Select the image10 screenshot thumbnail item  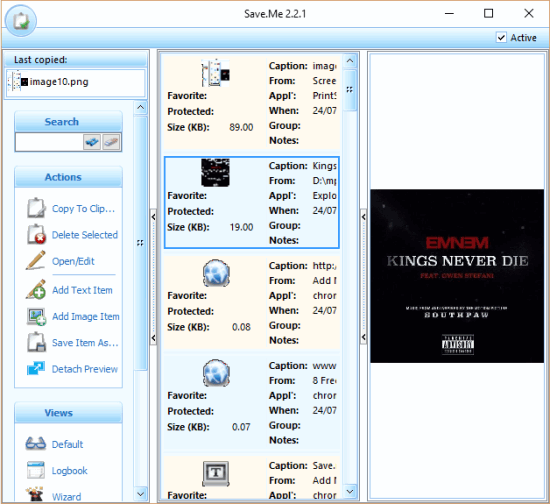point(216,73)
